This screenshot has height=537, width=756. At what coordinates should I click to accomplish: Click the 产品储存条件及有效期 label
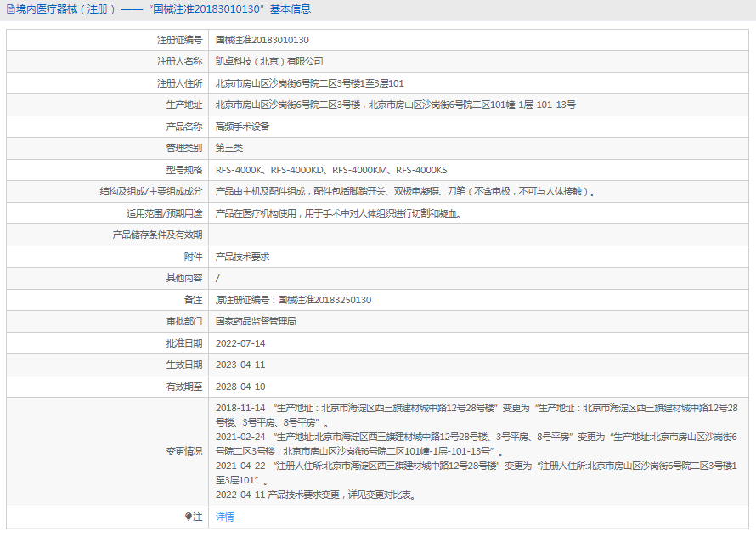point(158,235)
